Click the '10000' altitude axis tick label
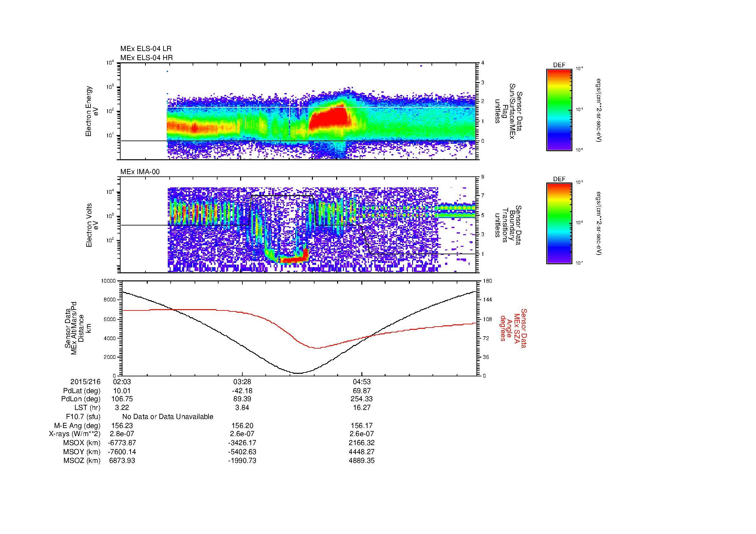756x534 pixels. [109, 281]
